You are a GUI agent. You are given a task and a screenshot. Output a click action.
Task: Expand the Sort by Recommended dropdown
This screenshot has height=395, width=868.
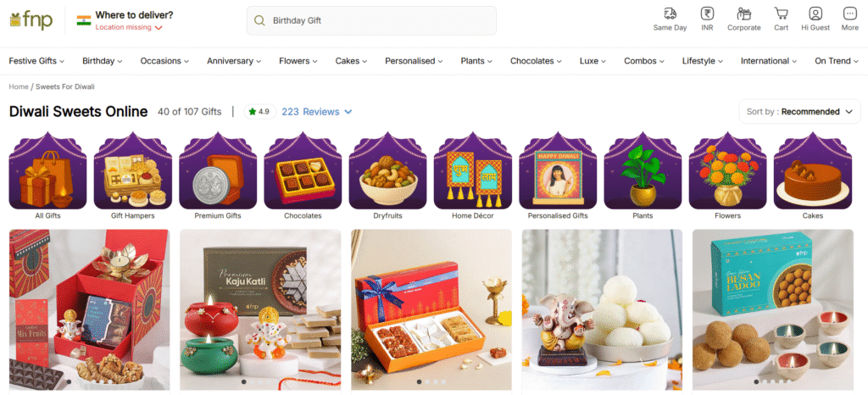[799, 112]
